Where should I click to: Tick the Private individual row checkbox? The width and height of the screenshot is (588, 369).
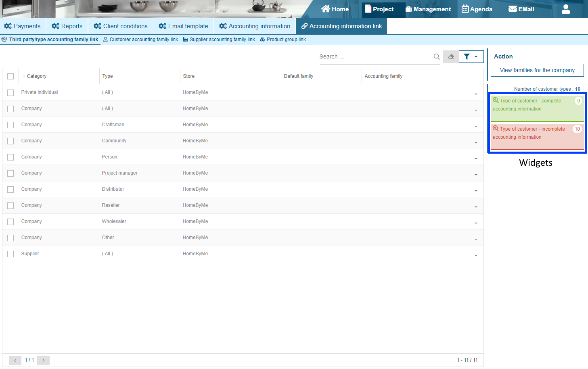point(10,93)
